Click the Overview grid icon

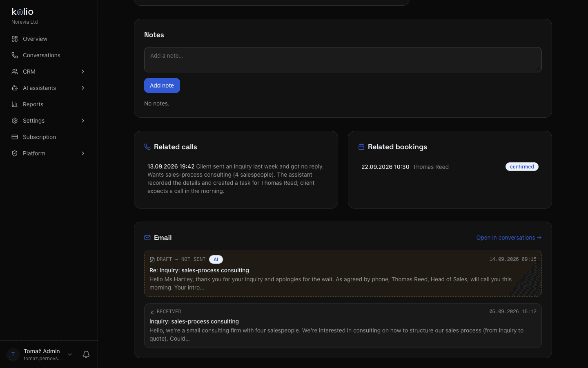(x=15, y=39)
